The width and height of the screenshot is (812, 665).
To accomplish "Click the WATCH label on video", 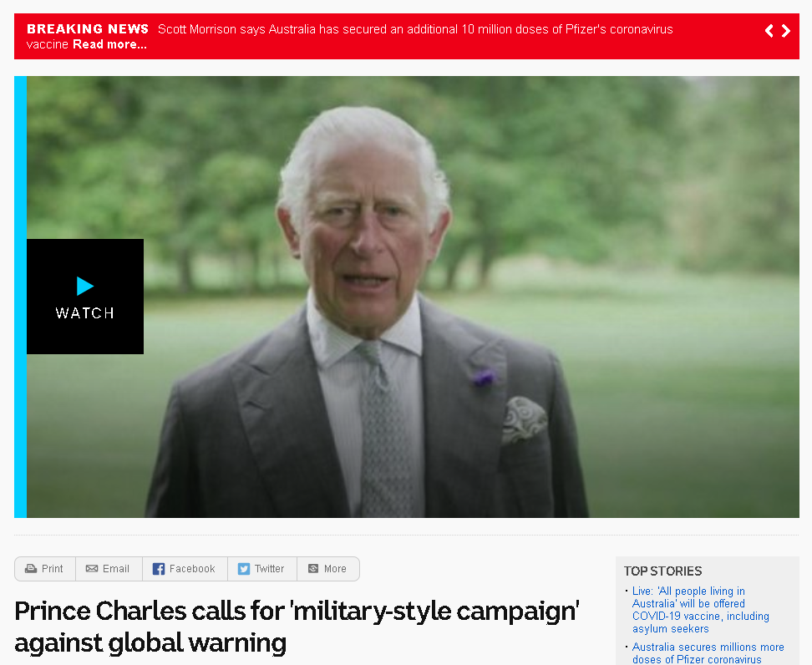I will (85, 313).
